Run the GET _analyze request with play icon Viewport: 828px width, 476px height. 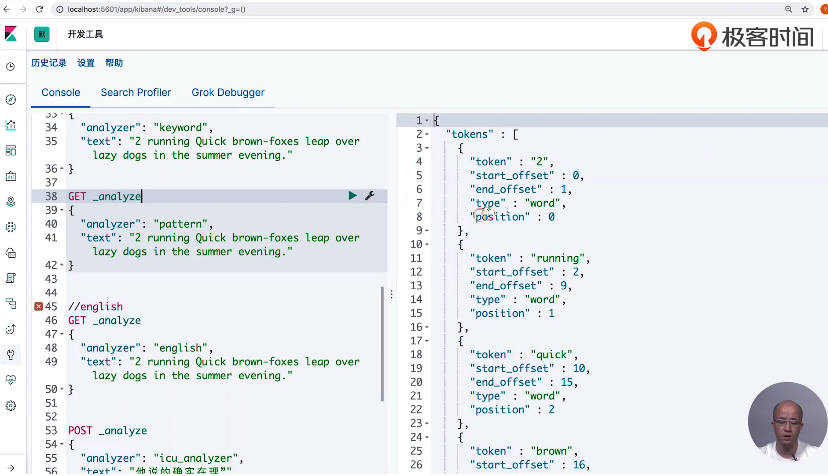click(x=352, y=196)
